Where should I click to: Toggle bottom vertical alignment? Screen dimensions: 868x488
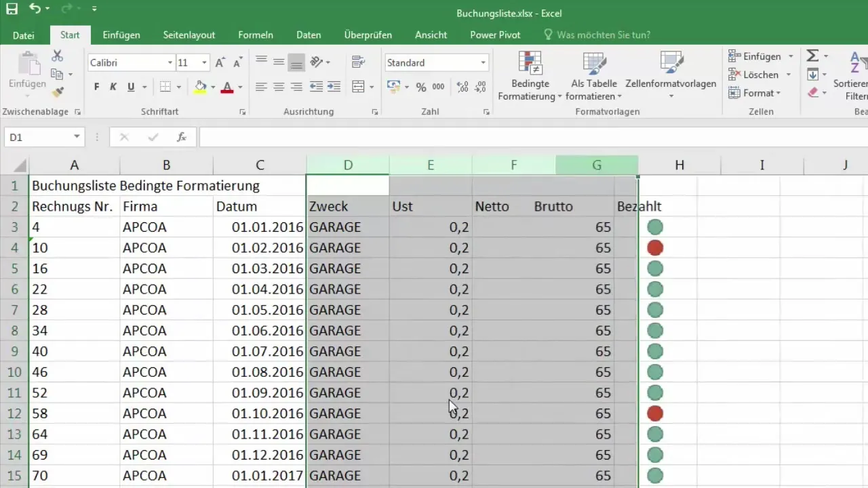click(x=296, y=62)
